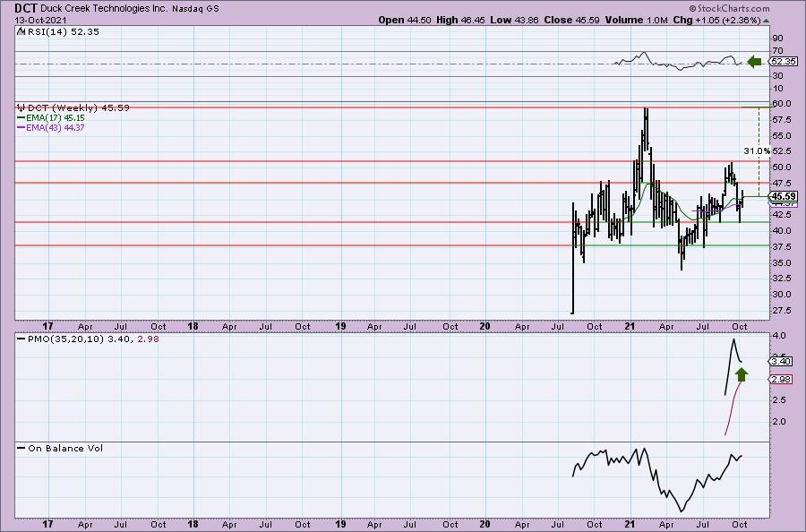Click the Nasdaq GS exchange label
806x532 pixels.
point(195,9)
